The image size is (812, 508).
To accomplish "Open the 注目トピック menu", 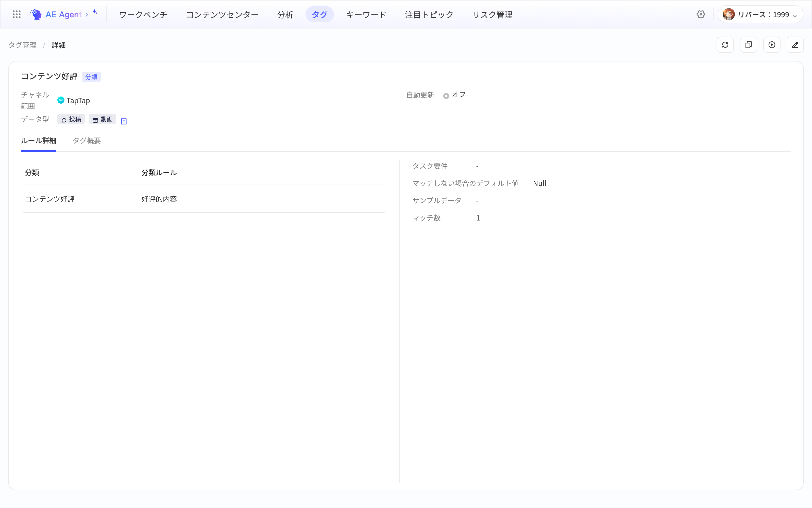I will (x=429, y=14).
